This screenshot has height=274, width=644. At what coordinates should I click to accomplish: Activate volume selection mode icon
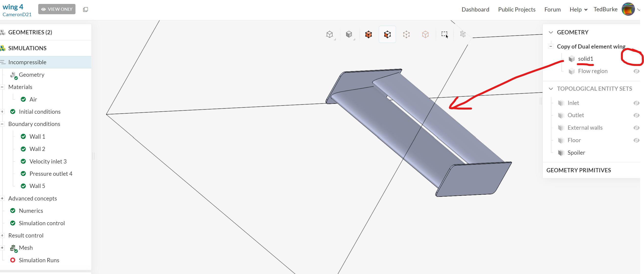(368, 34)
